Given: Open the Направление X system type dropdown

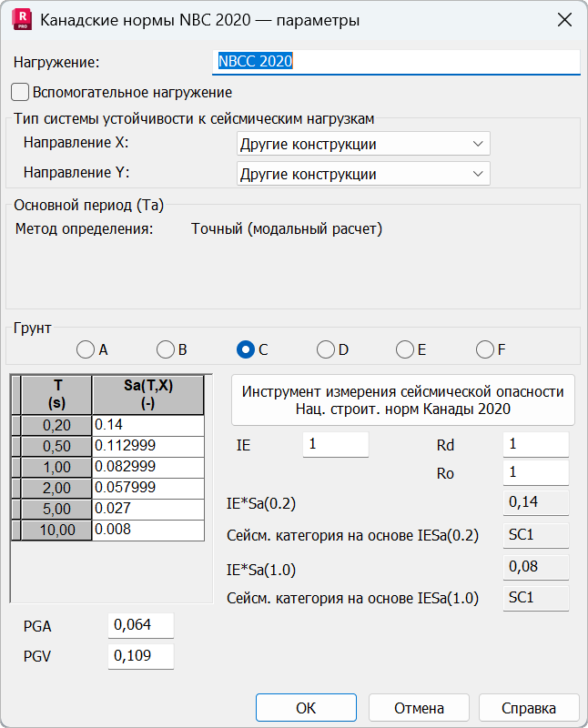Looking at the screenshot, I should 363,144.
